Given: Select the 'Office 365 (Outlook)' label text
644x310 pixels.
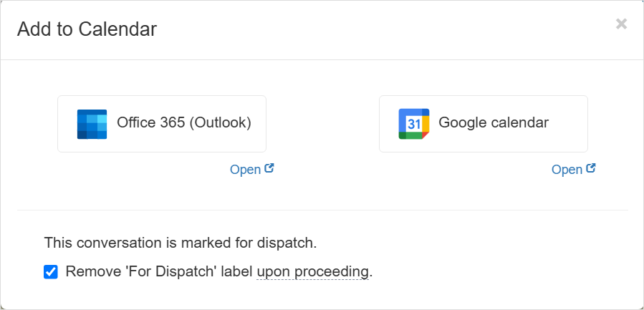Looking at the screenshot, I should pos(184,122).
